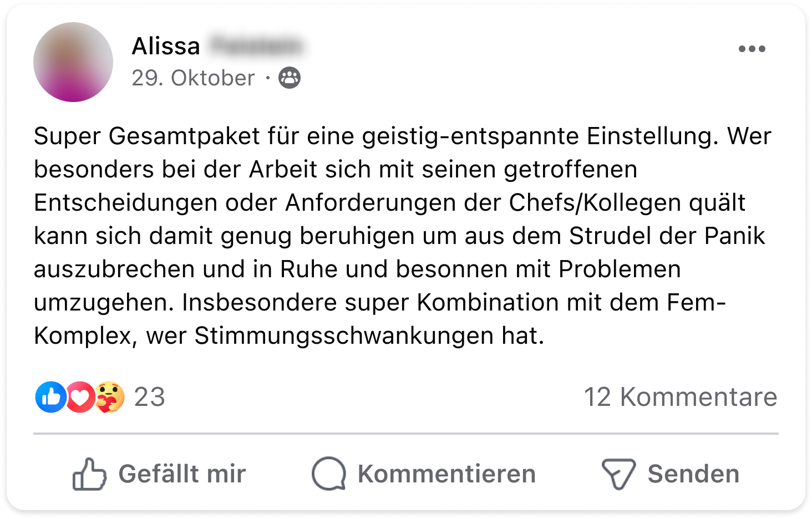Click the Senden arrow icon
The width and height of the screenshot is (812, 519).
coord(618,474)
